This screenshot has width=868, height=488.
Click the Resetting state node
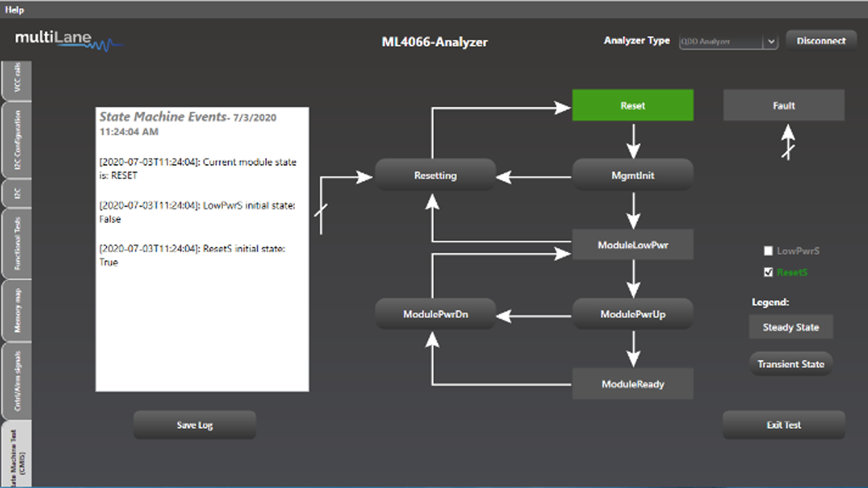point(435,176)
